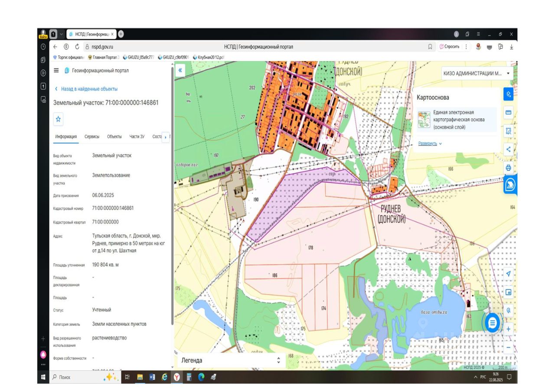The image size is (555, 392).
Task: Expand the Картооснова layer list
Action: pyautogui.click(x=430, y=143)
